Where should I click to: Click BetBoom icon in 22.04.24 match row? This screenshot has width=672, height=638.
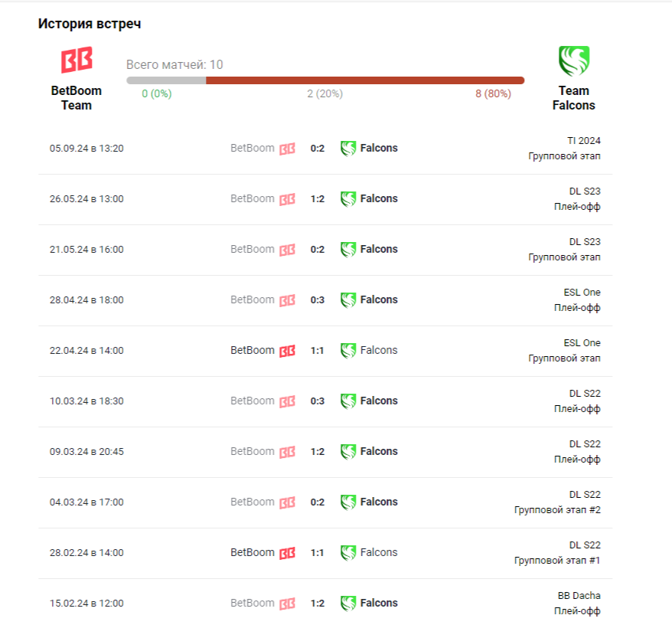tap(287, 351)
